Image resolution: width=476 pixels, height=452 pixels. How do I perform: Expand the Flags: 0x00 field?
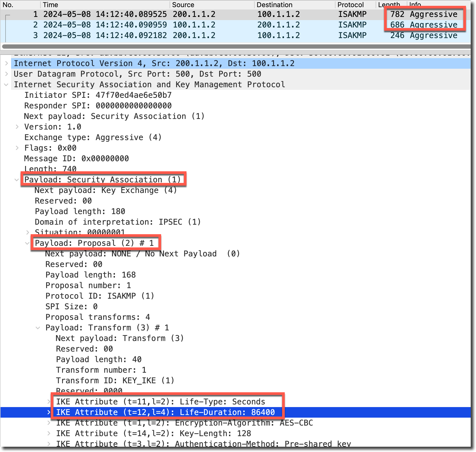[17, 148]
